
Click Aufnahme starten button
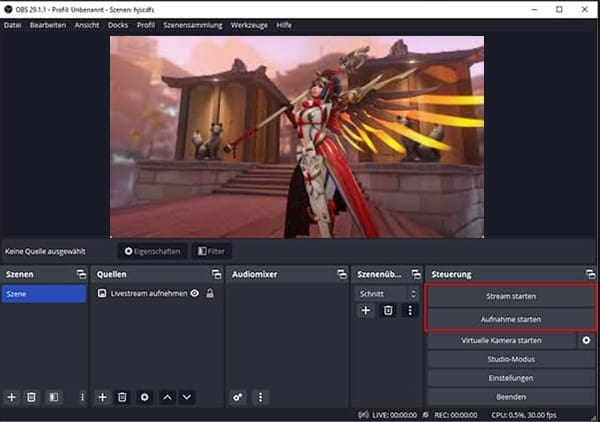point(511,319)
